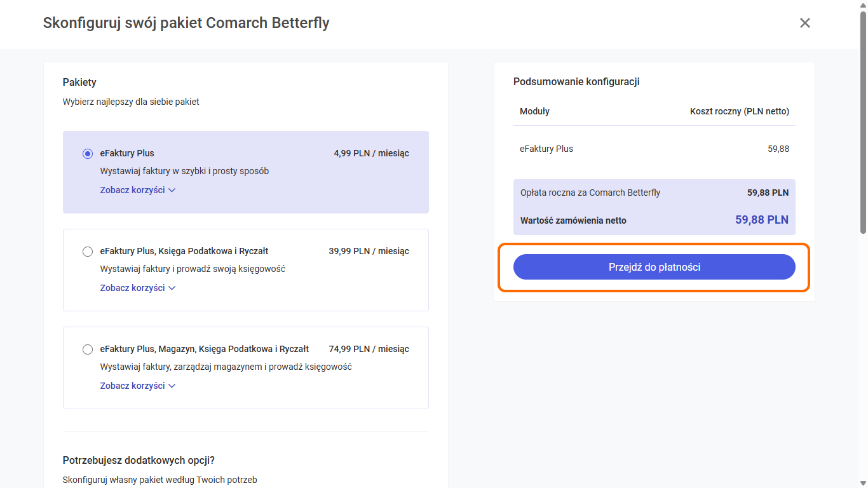Click the Potrzebujesz dodatkowych opcji heading

click(139, 461)
